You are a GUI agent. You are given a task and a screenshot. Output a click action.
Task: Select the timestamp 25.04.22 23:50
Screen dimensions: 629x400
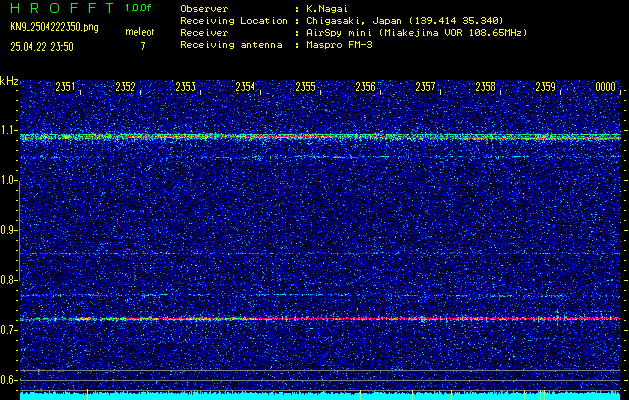click(x=42, y=47)
